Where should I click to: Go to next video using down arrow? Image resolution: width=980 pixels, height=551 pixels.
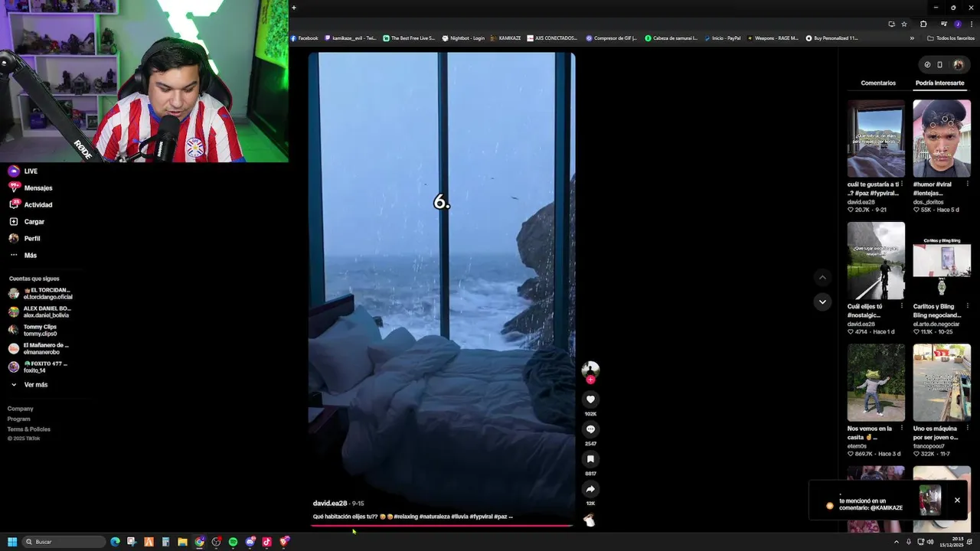[x=822, y=302]
